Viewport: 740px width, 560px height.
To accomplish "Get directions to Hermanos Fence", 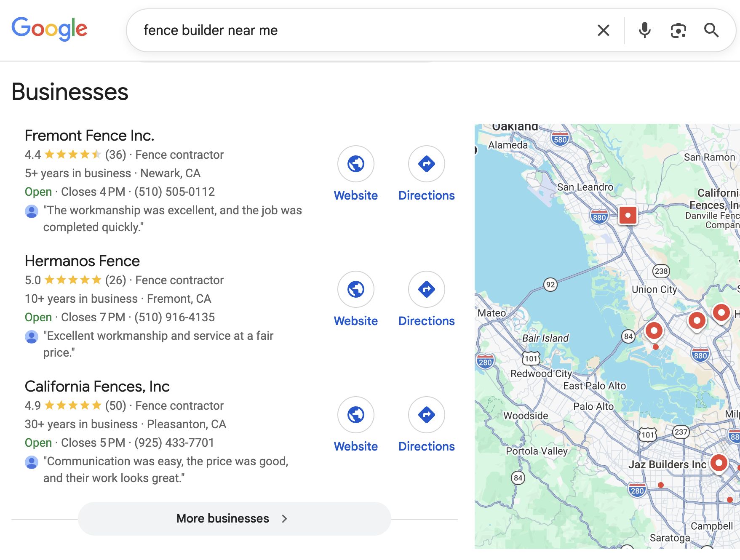I will click(x=426, y=289).
